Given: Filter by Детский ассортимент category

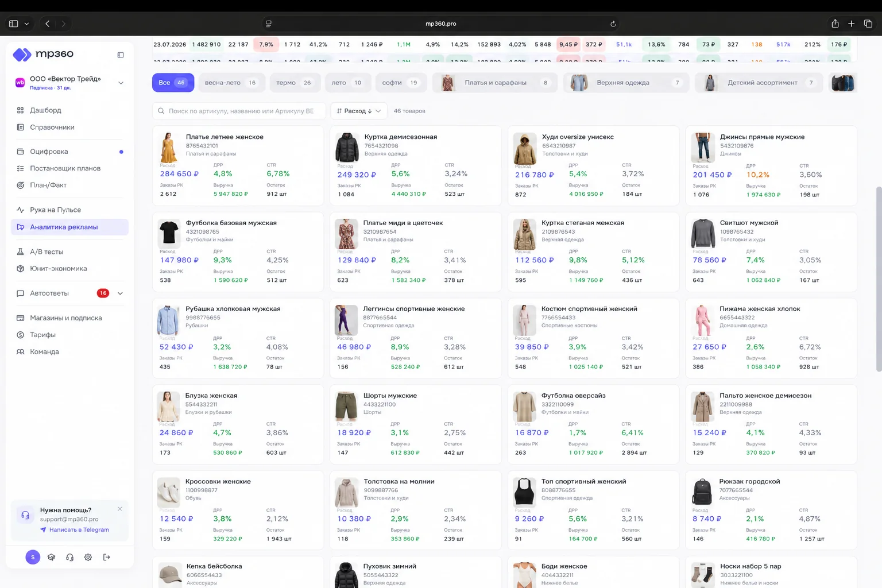Looking at the screenshot, I should point(759,83).
